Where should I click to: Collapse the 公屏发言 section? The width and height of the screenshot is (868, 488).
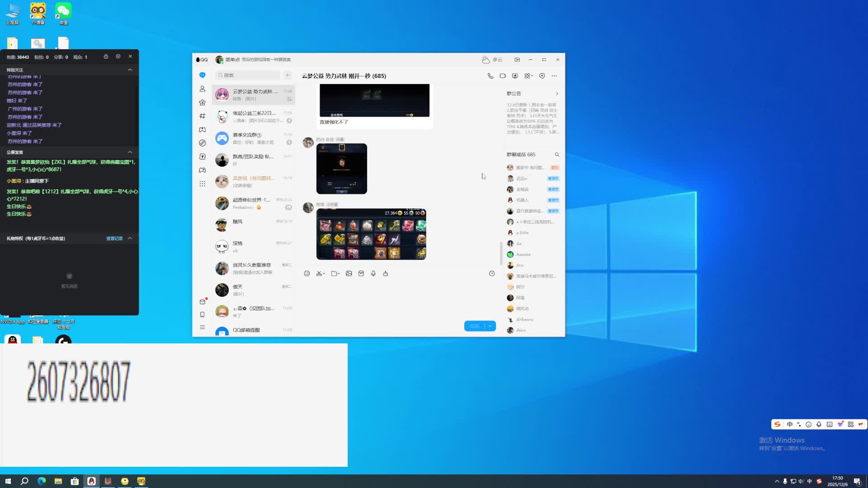pos(130,152)
